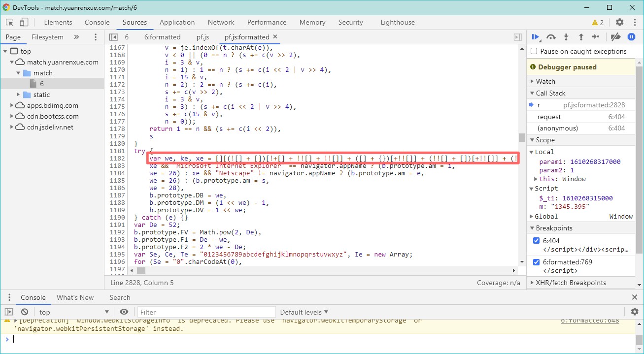Select file 6 in match folder
Screen dimensions: 644x354
42,84
